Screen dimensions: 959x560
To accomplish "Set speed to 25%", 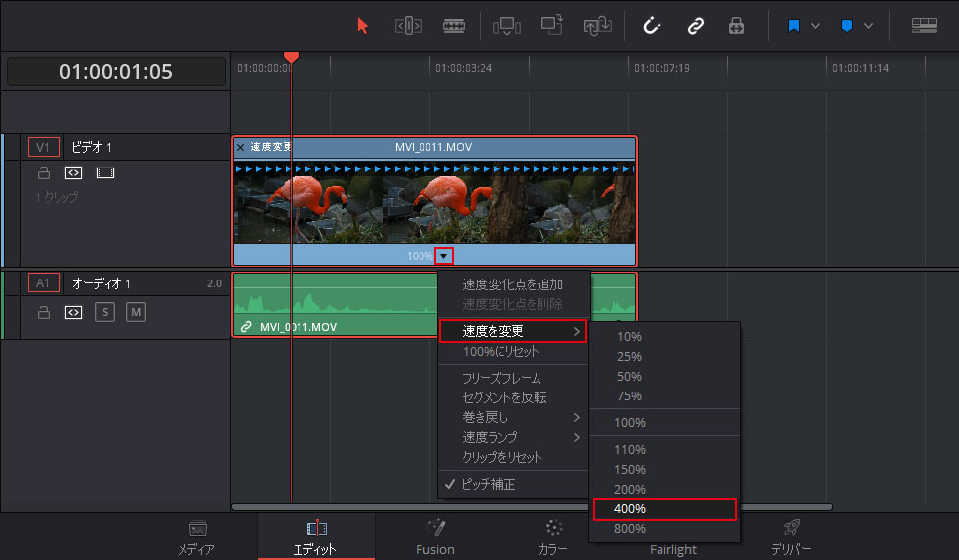I will click(x=664, y=357).
